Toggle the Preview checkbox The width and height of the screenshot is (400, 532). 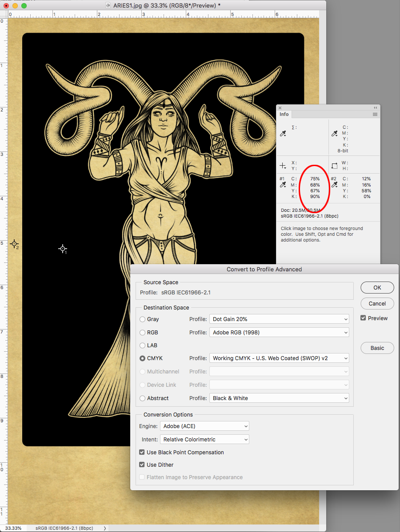point(363,318)
